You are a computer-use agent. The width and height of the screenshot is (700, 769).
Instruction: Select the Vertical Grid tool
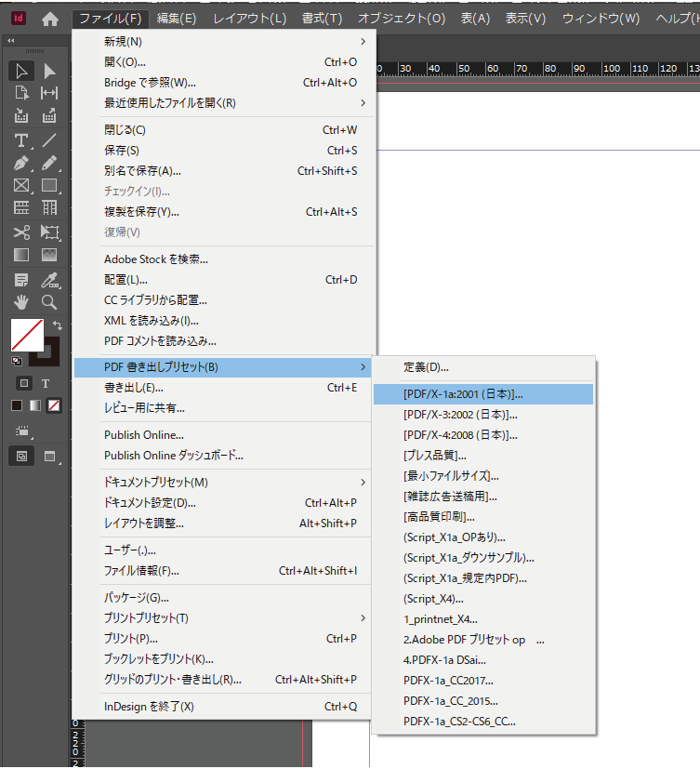point(49,207)
